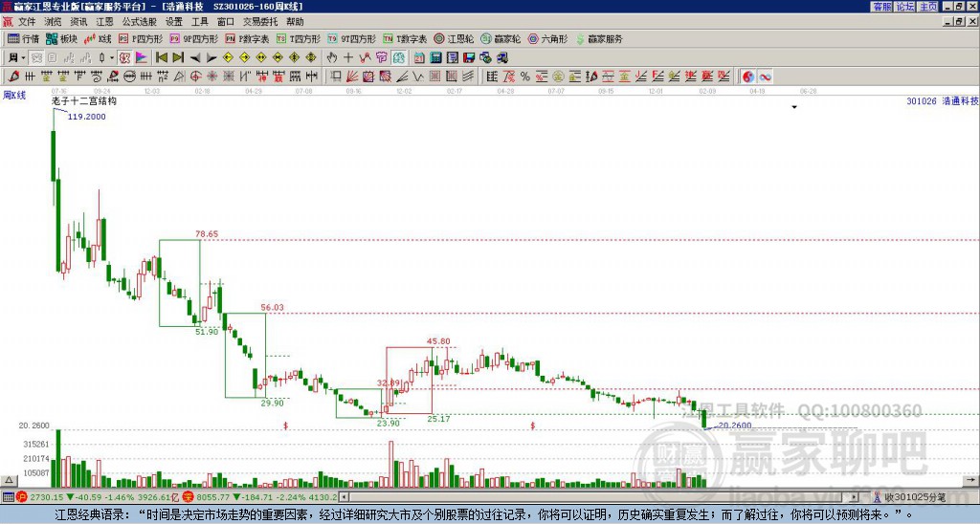Click the 45.80 price label

click(x=438, y=341)
